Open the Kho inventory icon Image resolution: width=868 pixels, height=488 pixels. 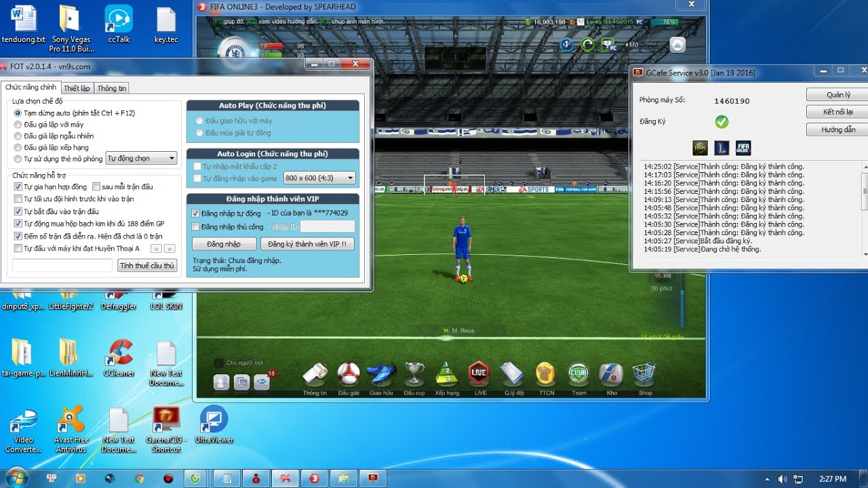click(x=611, y=374)
